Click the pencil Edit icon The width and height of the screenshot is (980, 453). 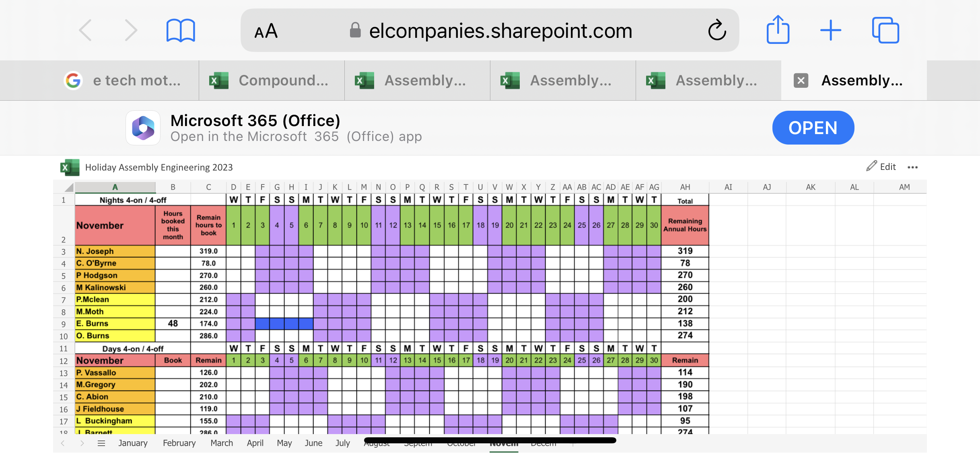click(x=872, y=166)
